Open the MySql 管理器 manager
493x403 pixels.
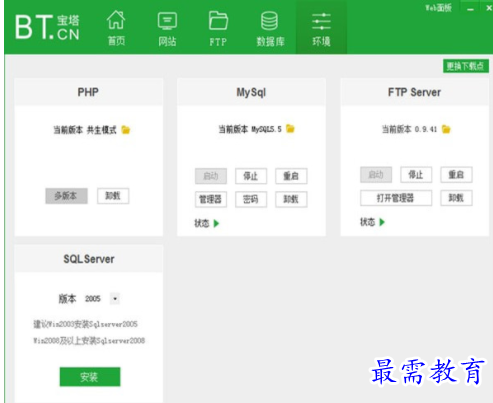(x=211, y=199)
